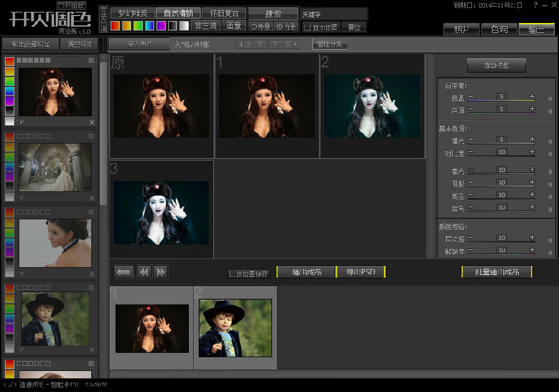Viewport: 559px width, 392px height.
Task: Tick the 原位置保存 checkbox
Action: [232, 273]
